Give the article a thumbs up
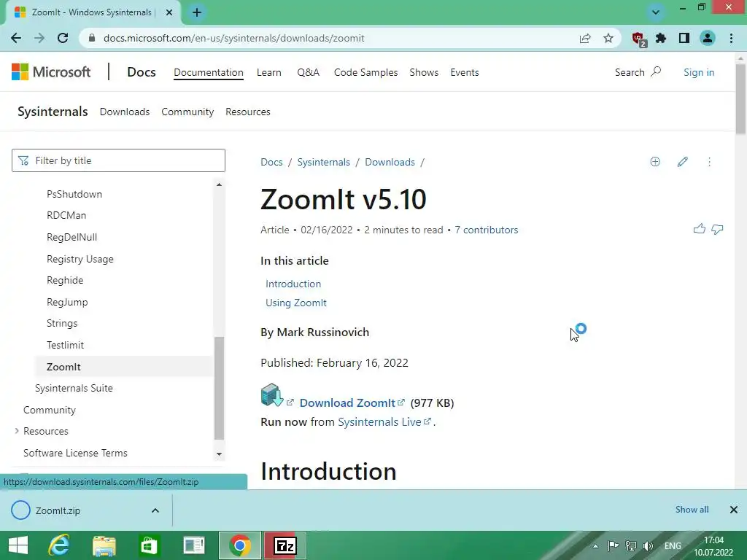The height and width of the screenshot is (560, 747). [700, 229]
